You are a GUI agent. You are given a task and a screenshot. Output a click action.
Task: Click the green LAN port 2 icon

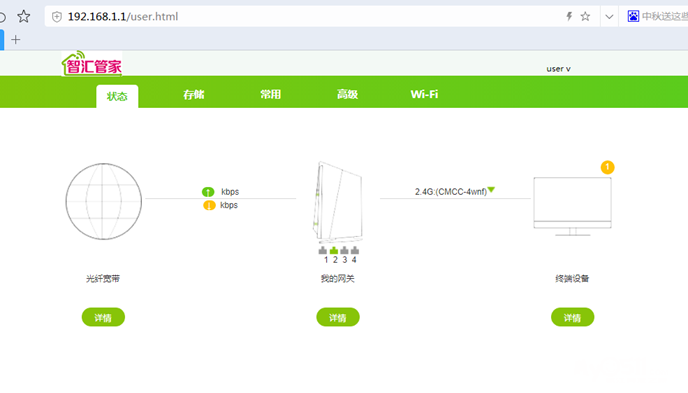click(334, 250)
